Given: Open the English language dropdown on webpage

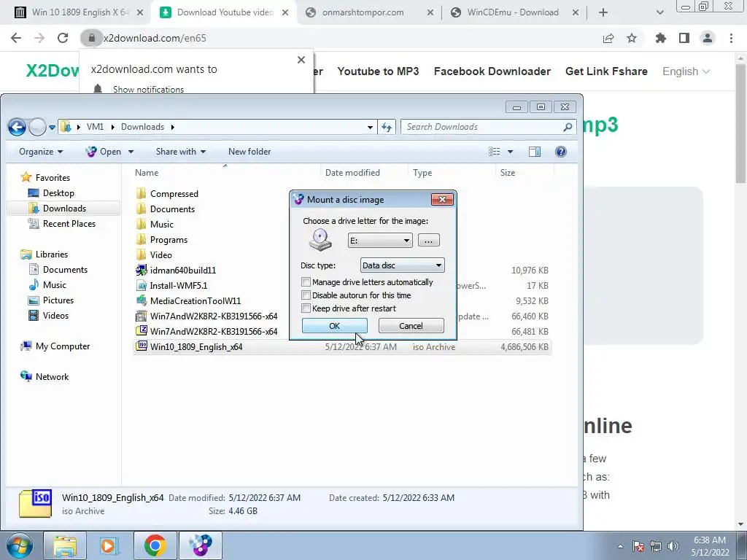Looking at the screenshot, I should click(x=686, y=71).
